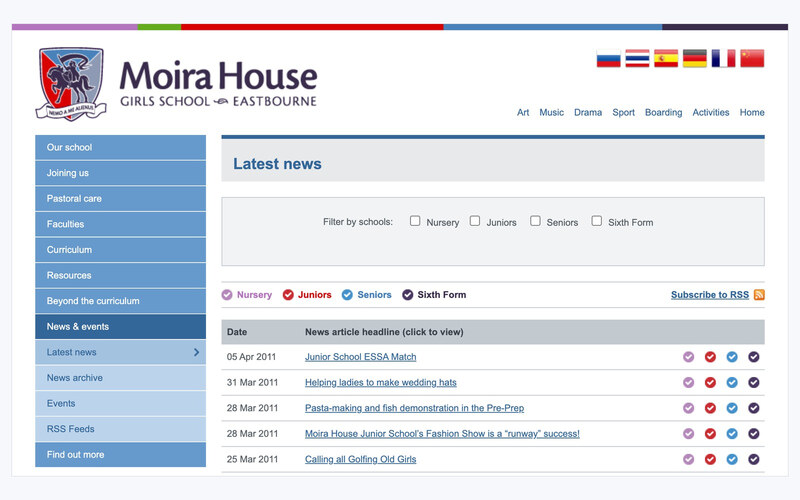Open Junior School ESSA Match article
The height and width of the screenshot is (500, 800).
[x=361, y=357]
